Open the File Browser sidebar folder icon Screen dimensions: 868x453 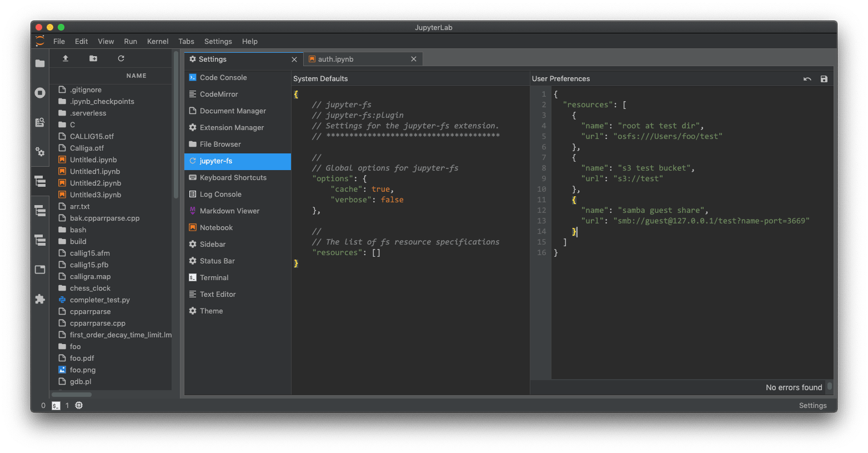pyautogui.click(x=40, y=63)
